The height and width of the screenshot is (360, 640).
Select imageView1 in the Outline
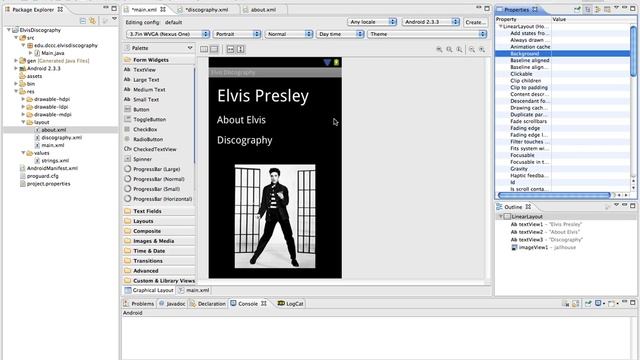[x=543, y=247]
